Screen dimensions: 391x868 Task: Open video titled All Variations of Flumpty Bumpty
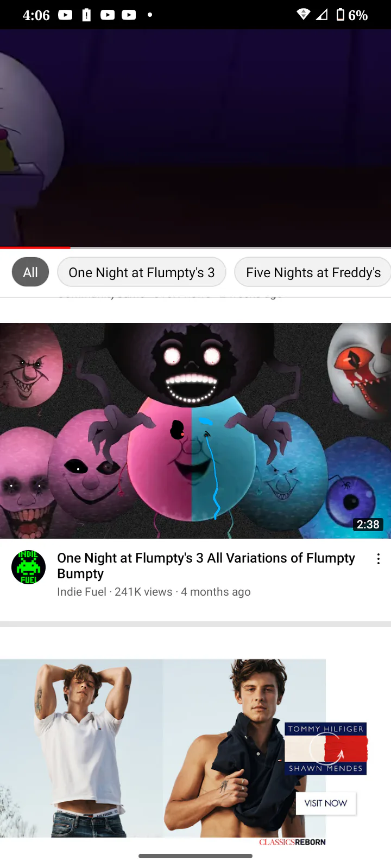point(206,566)
